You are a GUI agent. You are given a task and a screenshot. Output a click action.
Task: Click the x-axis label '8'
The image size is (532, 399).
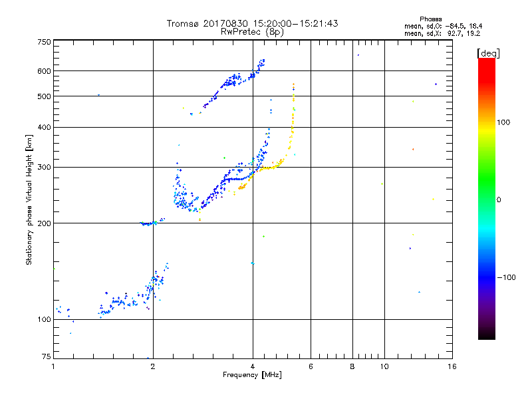[352, 366]
